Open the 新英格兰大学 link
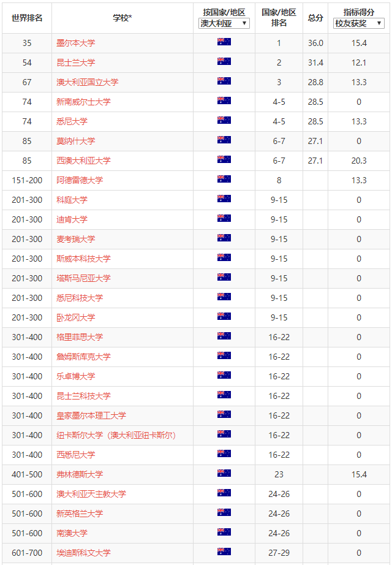The width and height of the screenshot is (392, 565). 80,514
